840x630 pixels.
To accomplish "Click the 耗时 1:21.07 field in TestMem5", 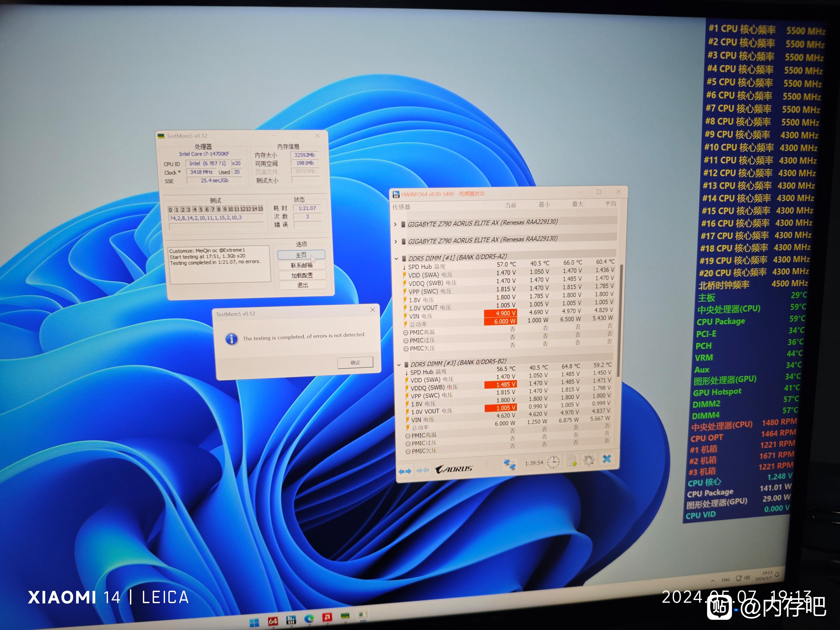I will pos(307,208).
